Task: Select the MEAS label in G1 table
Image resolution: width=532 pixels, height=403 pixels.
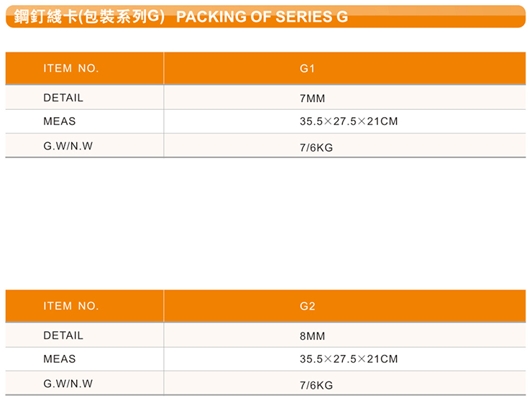Action: [x=59, y=121]
